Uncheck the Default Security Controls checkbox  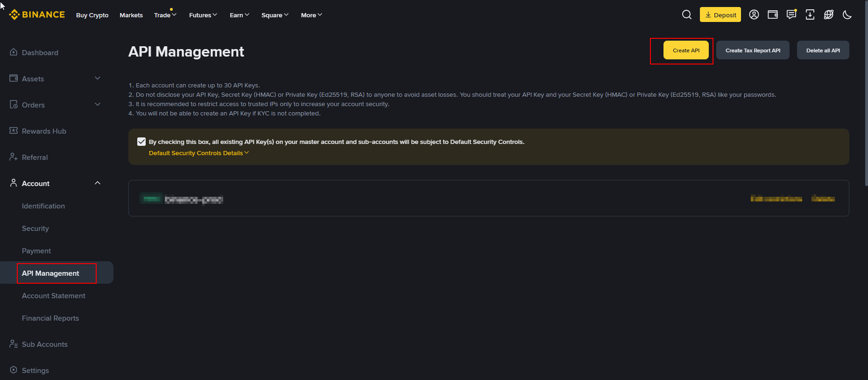(141, 142)
